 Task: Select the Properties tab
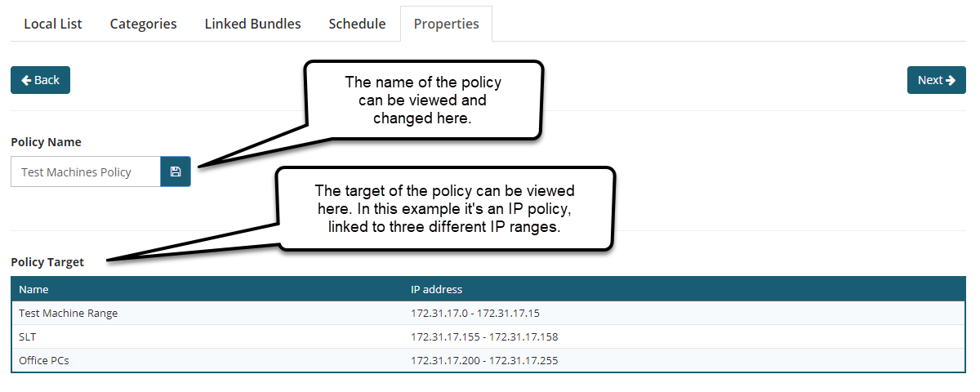(x=446, y=24)
